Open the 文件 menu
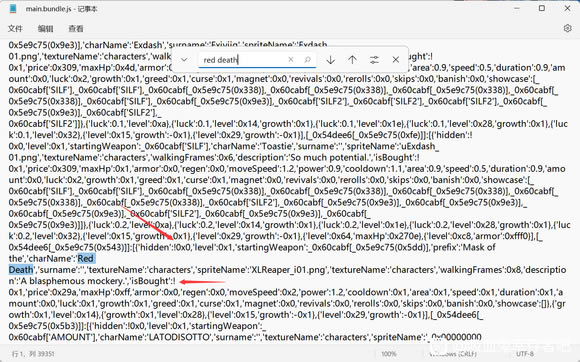The width and height of the screenshot is (580, 362). pos(15,28)
